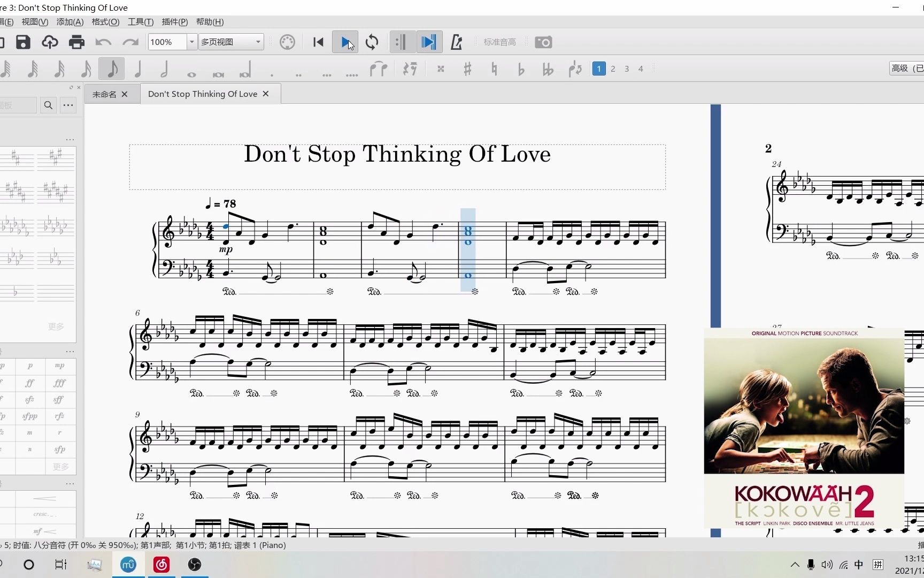Toggle play repeats button
Screen dimensions: 924x578
pyautogui.click(x=402, y=42)
